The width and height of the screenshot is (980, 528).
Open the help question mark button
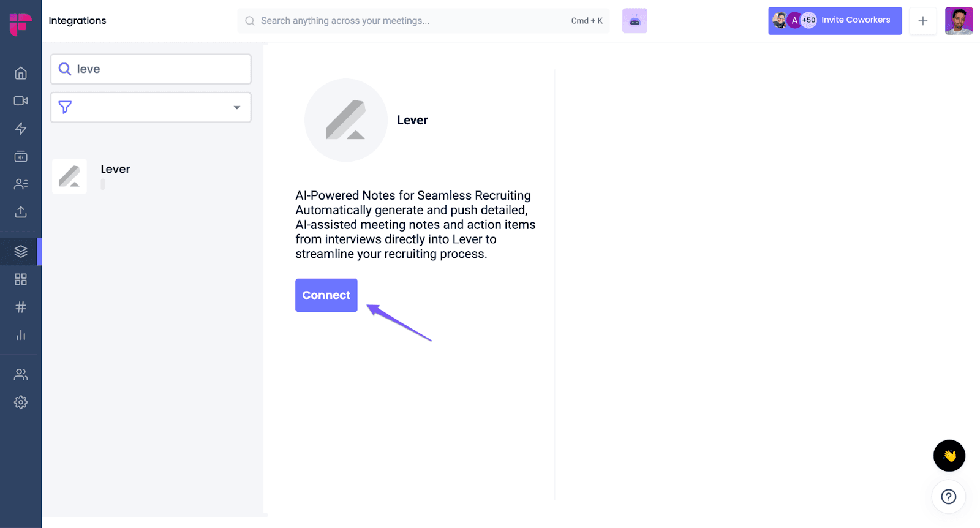pyautogui.click(x=949, y=497)
